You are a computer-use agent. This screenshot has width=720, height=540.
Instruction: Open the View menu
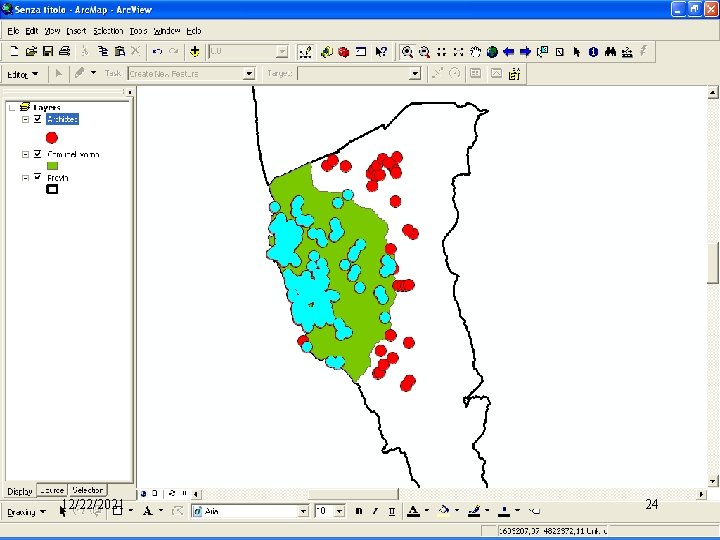point(52,31)
